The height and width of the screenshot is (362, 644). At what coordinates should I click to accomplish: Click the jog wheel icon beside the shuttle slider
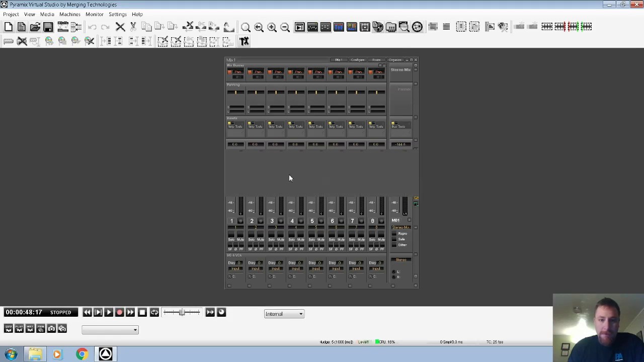(221, 312)
